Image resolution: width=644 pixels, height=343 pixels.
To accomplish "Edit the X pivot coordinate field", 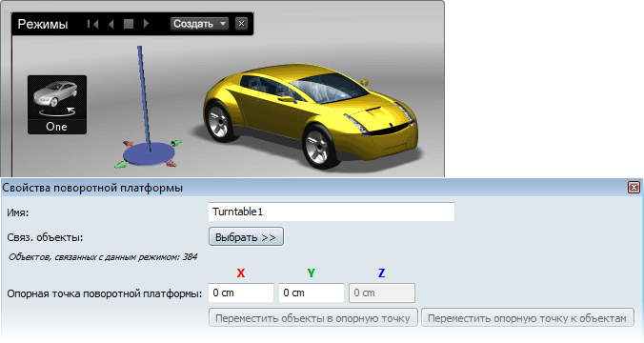I will click(x=241, y=293).
